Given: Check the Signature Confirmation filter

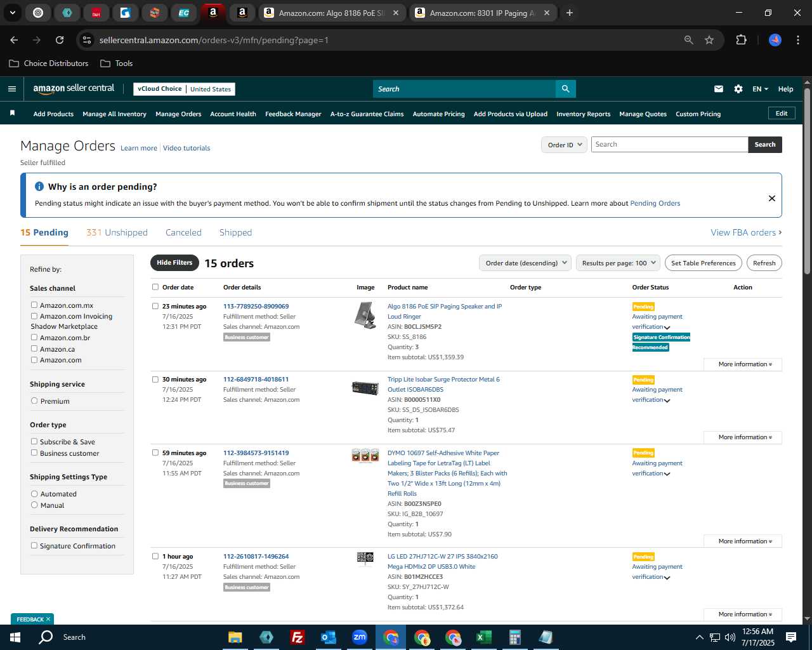Looking at the screenshot, I should [x=34, y=545].
